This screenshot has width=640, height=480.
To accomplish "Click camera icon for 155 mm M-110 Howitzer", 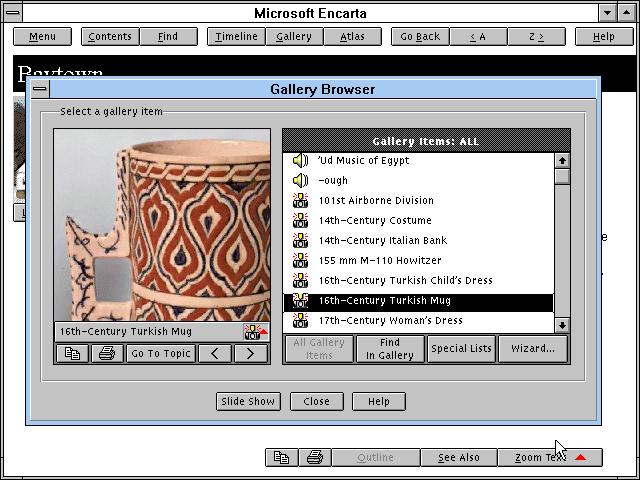I will (x=301, y=260).
